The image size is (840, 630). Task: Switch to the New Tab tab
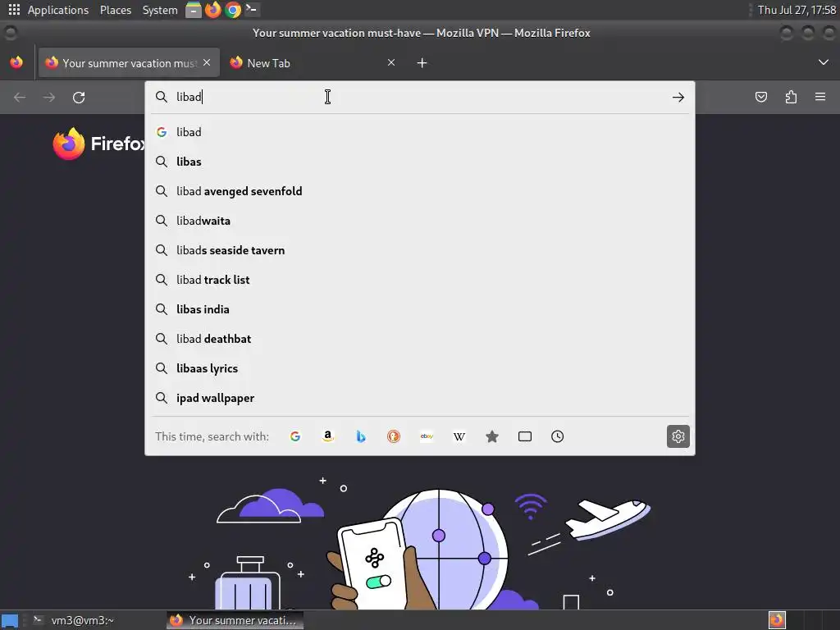(313, 63)
